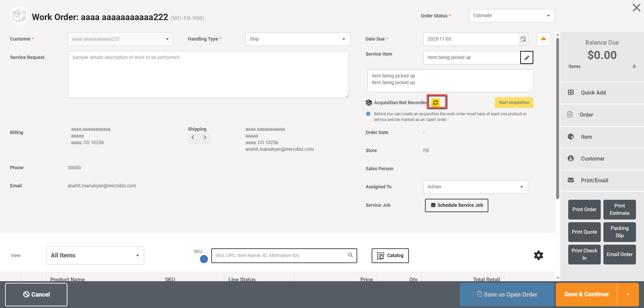Open Print/Email in side panel
This screenshot has width=644, height=308.
602,181
